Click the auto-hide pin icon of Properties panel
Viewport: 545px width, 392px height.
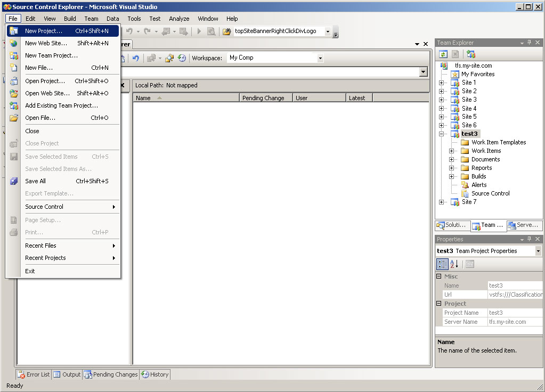pos(530,239)
